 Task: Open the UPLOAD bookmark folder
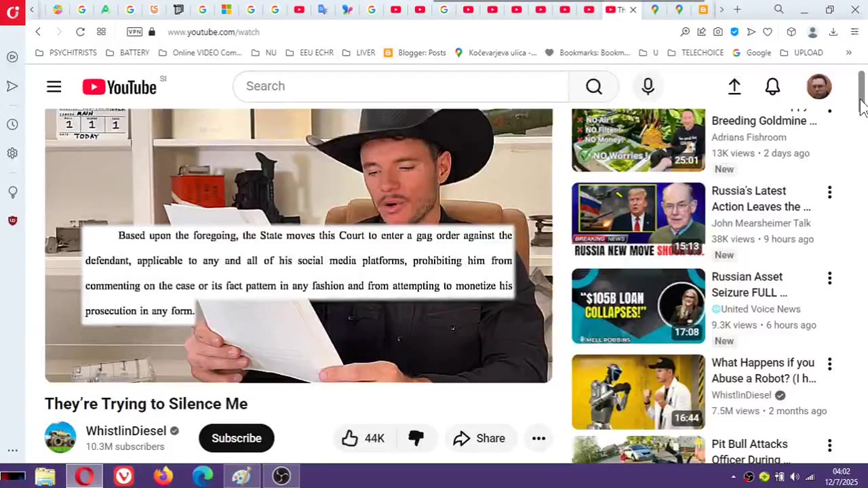pyautogui.click(x=801, y=52)
